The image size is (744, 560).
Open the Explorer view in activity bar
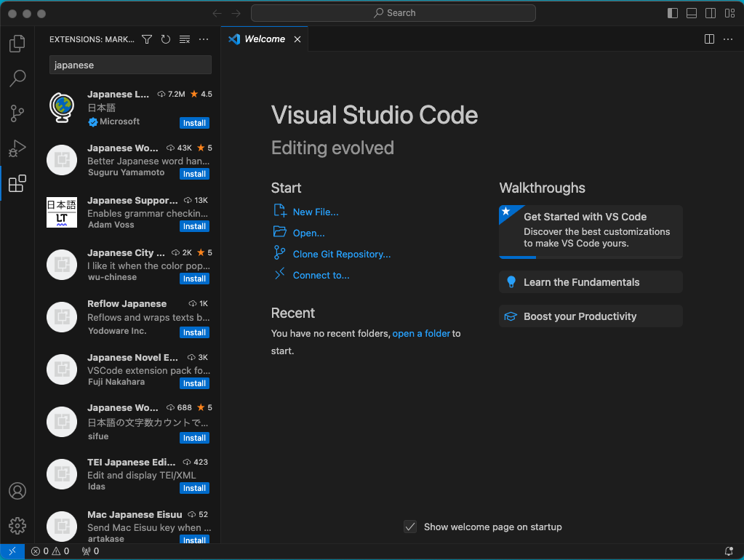tap(17, 44)
